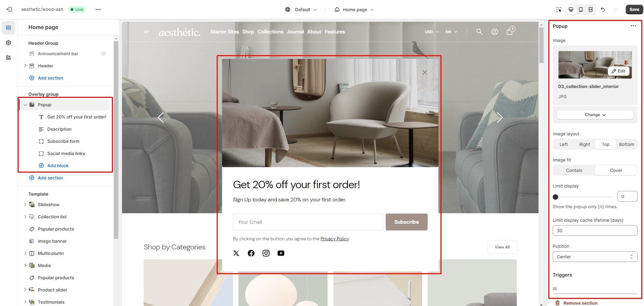644x306 pixels.
Task: Click the undo arrow icon
Action: (603, 9)
